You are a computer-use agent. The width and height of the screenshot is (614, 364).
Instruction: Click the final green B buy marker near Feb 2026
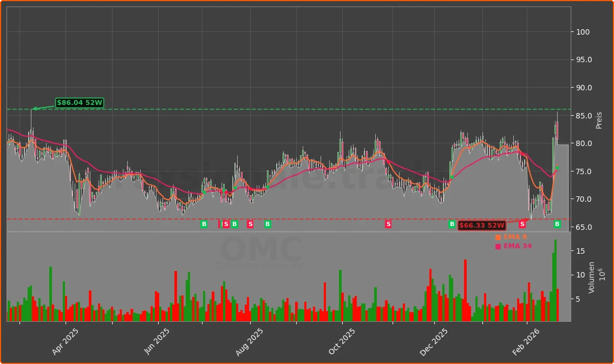(556, 224)
